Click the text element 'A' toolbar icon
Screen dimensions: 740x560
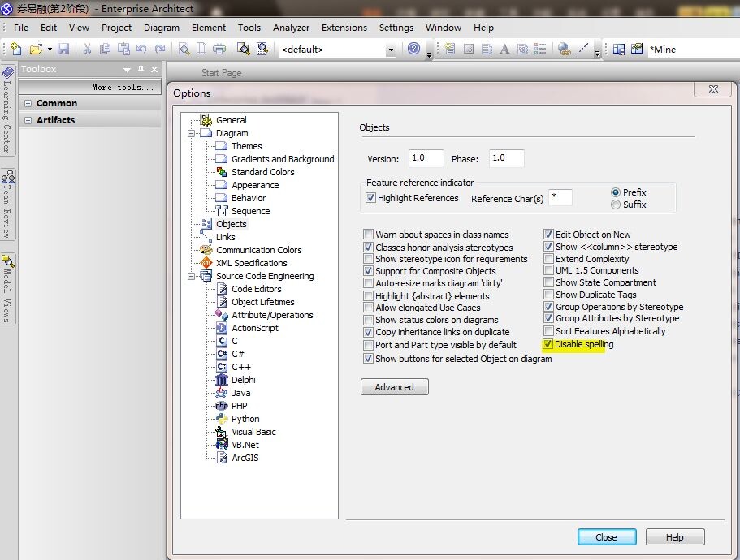504,49
